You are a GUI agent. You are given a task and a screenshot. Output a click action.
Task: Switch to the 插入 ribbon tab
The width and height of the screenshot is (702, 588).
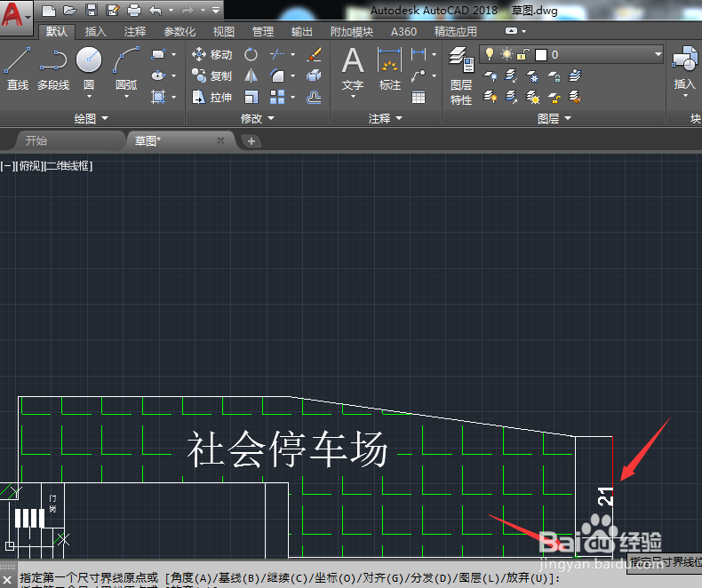pyautogui.click(x=95, y=32)
